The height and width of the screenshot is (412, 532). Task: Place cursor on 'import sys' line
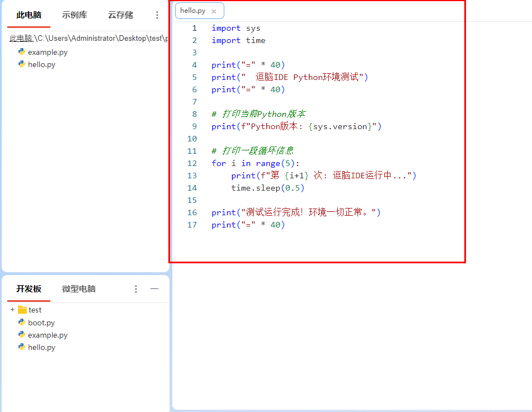[x=236, y=28]
